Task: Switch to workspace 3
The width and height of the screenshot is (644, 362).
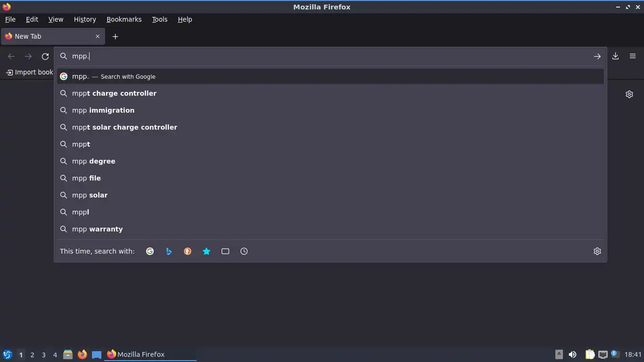Action: [43, 354]
